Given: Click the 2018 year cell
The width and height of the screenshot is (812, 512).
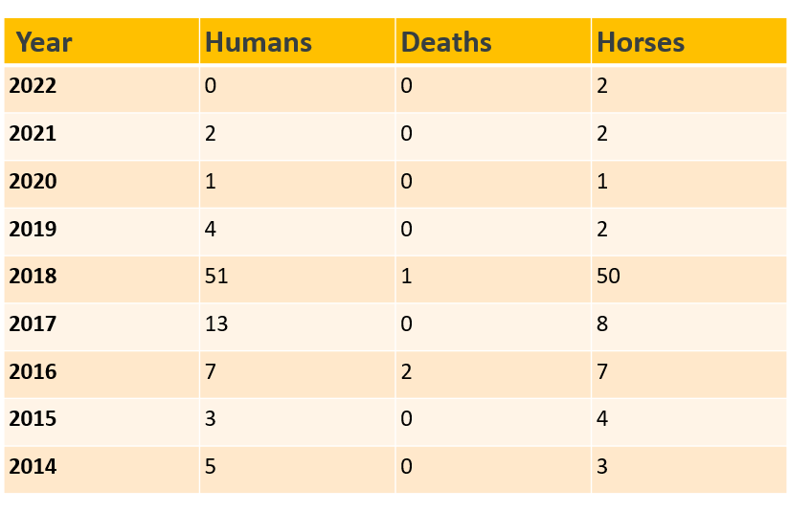Looking at the screenshot, I should pos(33,277).
